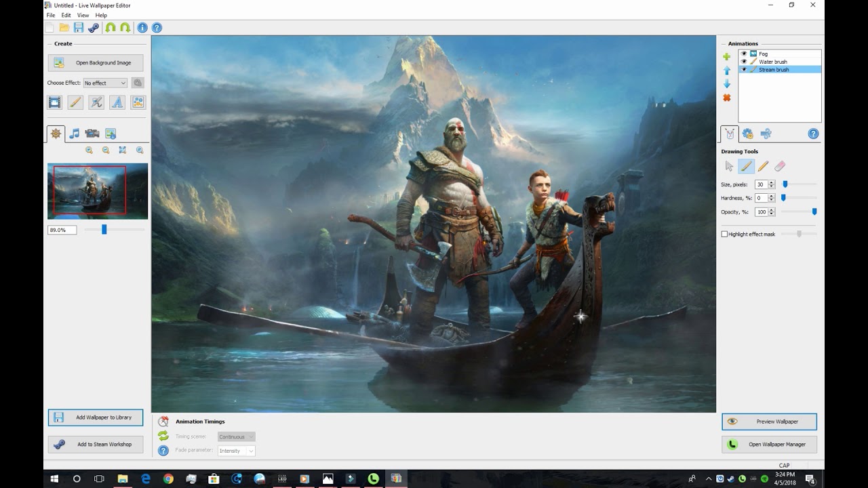Expand the Fade parameter Intensity dropdown
The image size is (868, 488).
[236, 451]
